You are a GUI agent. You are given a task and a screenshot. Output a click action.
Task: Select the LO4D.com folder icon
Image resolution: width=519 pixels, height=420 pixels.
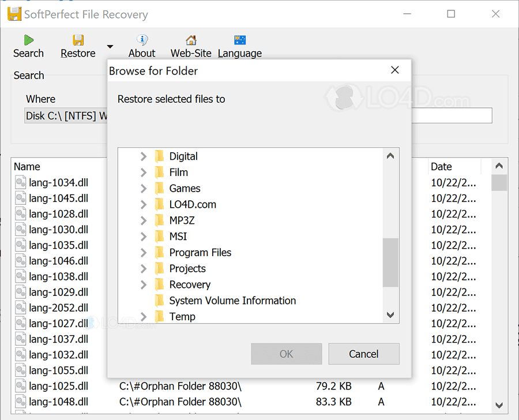point(160,204)
